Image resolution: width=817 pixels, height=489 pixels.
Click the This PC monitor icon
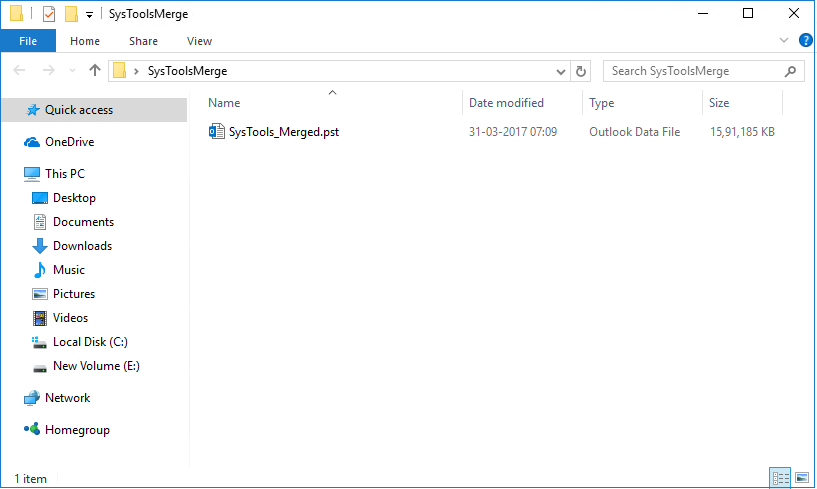(x=32, y=174)
